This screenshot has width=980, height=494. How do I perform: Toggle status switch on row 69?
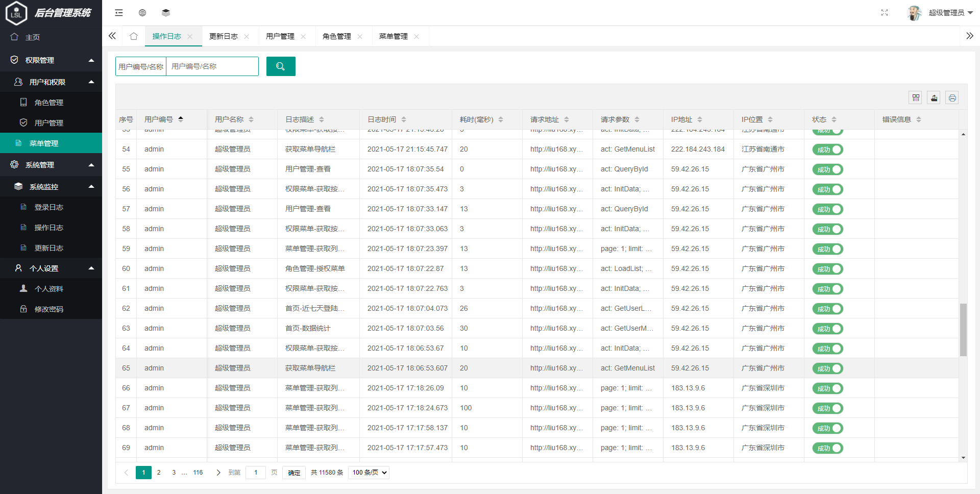tap(827, 448)
